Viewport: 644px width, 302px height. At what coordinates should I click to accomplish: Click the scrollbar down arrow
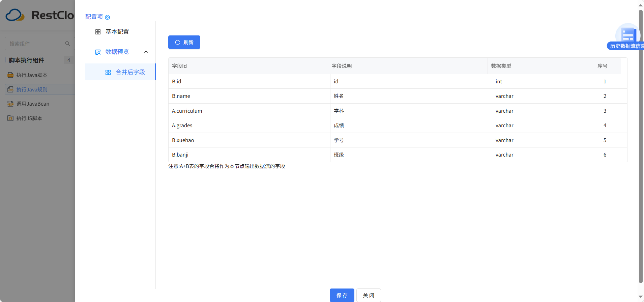(x=641, y=297)
